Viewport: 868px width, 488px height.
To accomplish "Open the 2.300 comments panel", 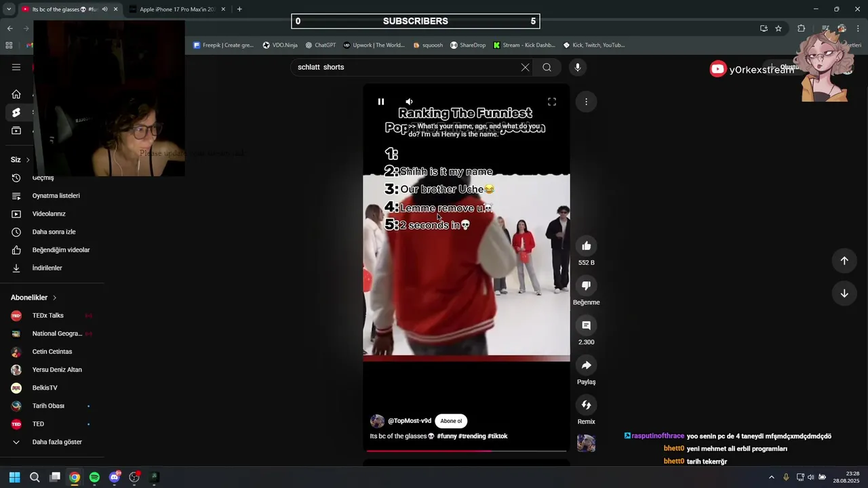I will [x=587, y=325].
